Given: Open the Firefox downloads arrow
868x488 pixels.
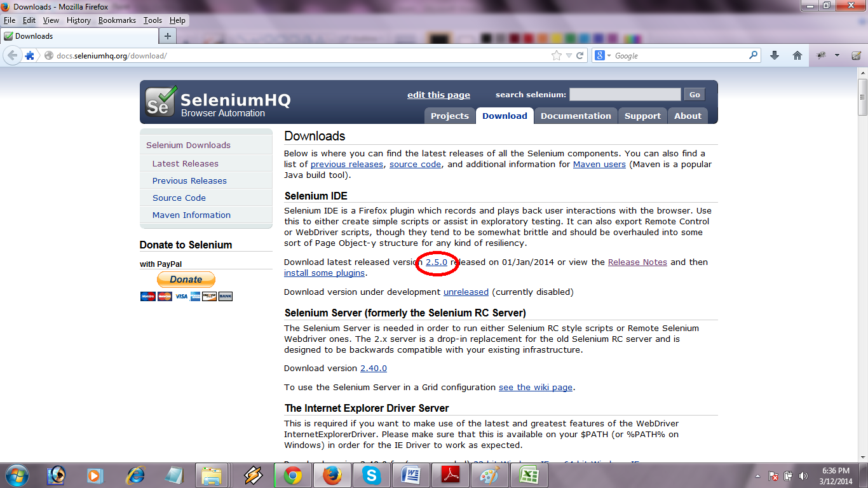Looking at the screenshot, I should tap(774, 55).
